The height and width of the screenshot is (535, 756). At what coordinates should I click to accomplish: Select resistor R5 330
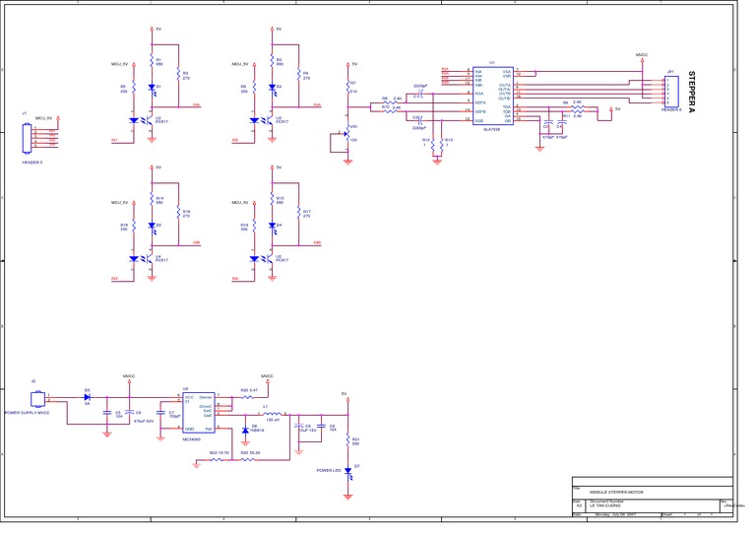(x=134, y=88)
